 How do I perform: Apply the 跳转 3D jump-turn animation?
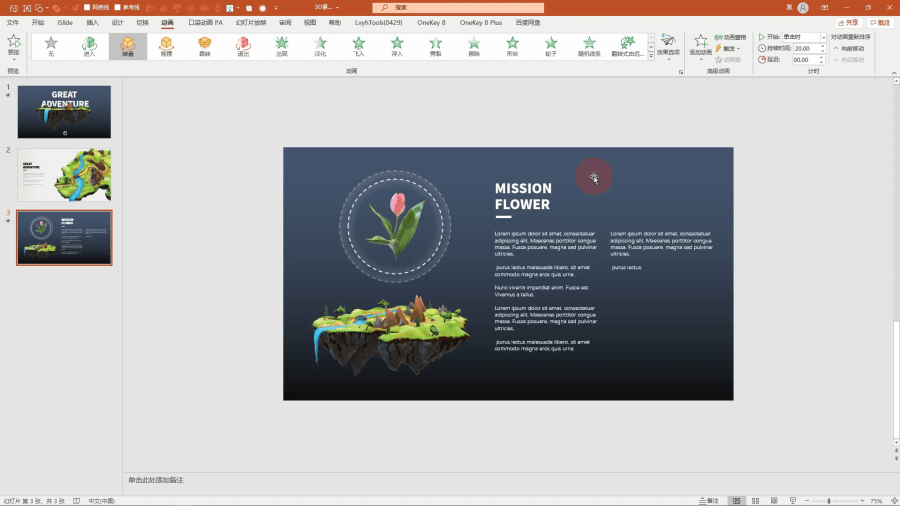(204, 46)
